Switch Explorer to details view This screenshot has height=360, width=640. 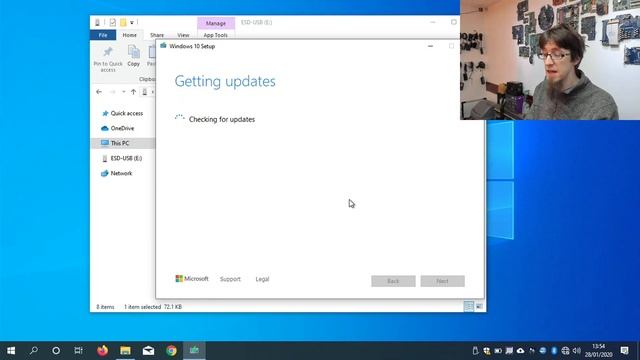coord(469,307)
